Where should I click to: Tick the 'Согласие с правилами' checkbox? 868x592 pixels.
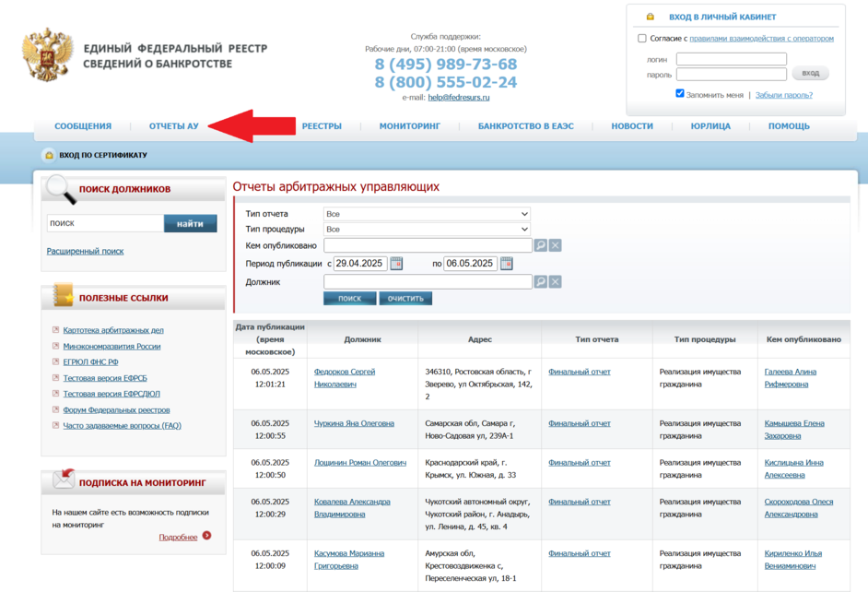pyautogui.click(x=642, y=39)
